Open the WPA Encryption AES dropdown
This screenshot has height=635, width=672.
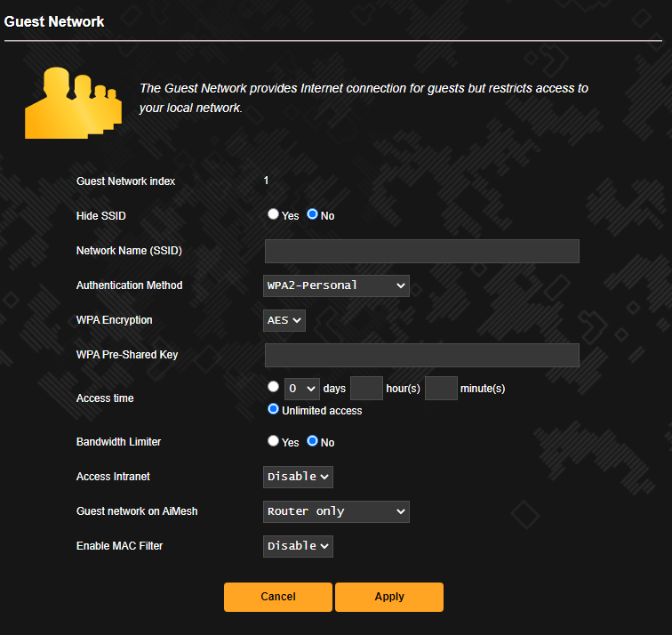click(x=284, y=321)
